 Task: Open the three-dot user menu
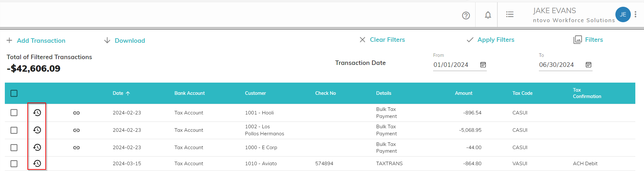pos(635,14)
